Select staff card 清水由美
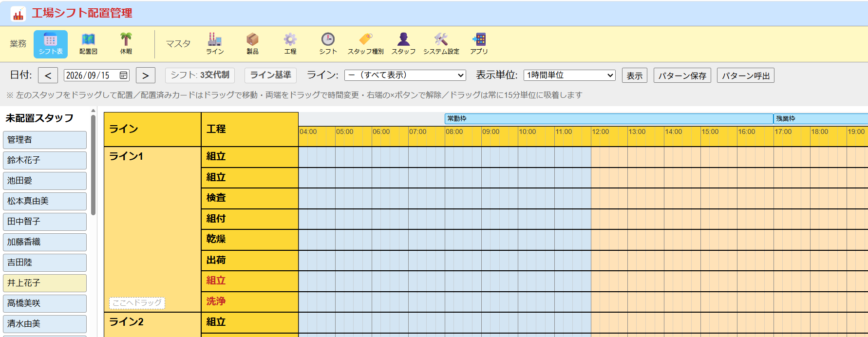The image size is (868, 337). tap(45, 324)
